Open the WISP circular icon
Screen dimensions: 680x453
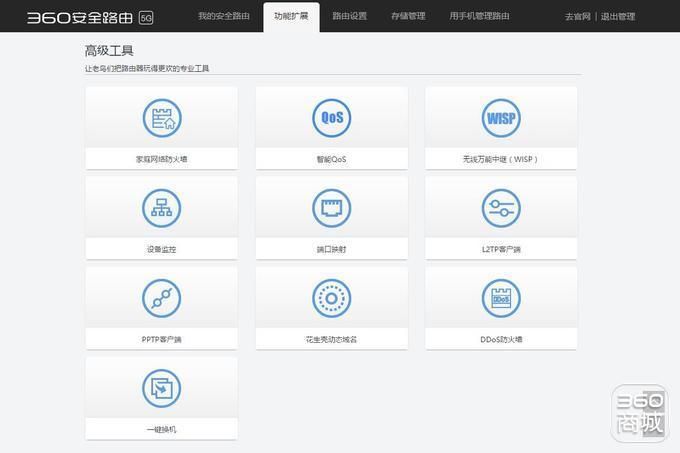point(501,118)
